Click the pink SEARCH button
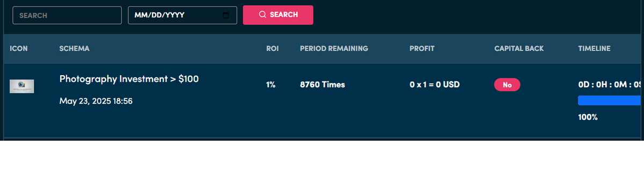Image resolution: width=644 pixels, height=195 pixels. click(x=278, y=15)
